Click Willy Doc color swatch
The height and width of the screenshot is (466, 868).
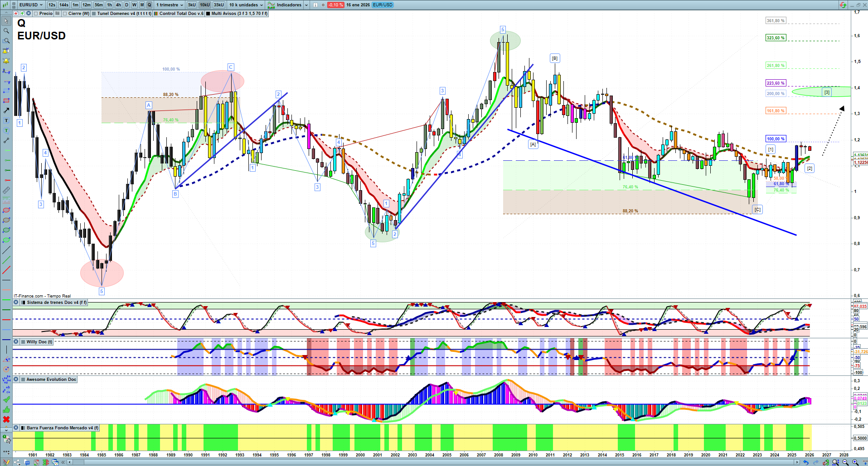click(x=23, y=342)
